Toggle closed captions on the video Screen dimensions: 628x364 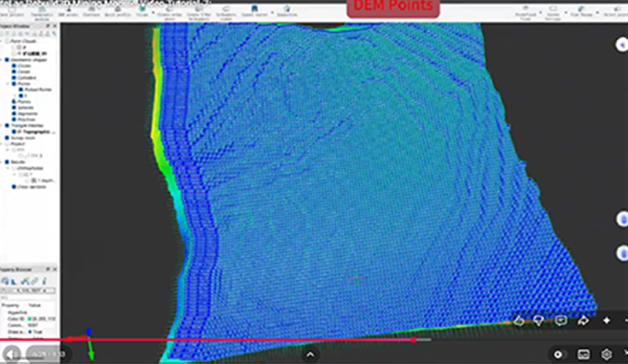583,355
